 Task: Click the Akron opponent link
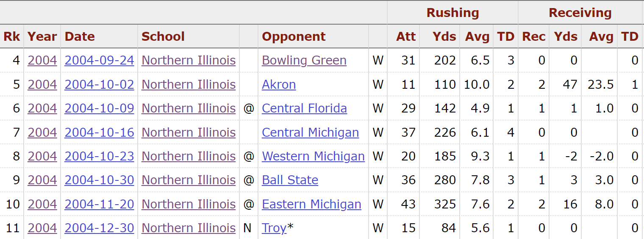coord(279,84)
